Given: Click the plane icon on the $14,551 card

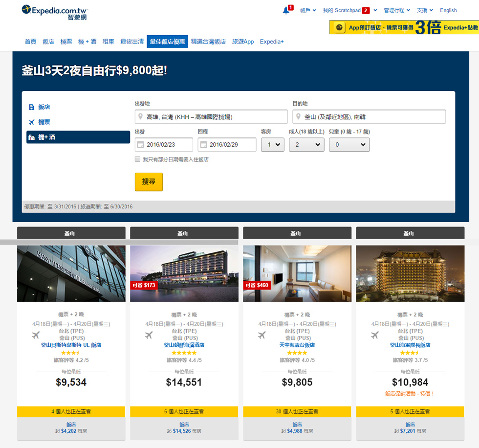Looking at the screenshot, I should pyautogui.click(x=149, y=335).
